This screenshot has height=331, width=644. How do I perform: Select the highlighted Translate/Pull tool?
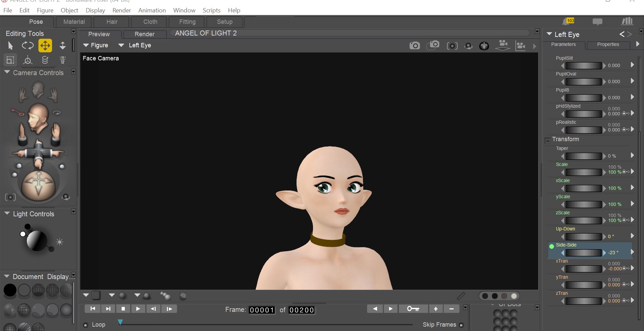(45, 46)
